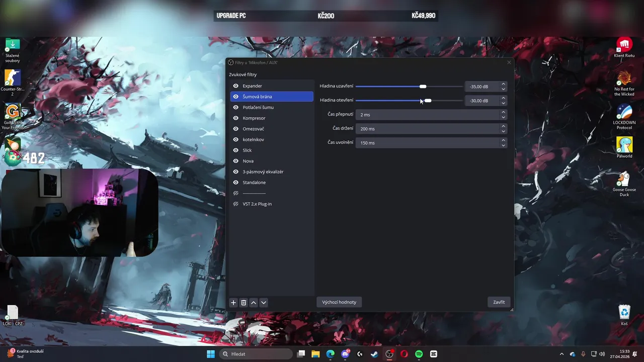Open LOCKDOWN Protocol desktop icon

[x=624, y=117]
